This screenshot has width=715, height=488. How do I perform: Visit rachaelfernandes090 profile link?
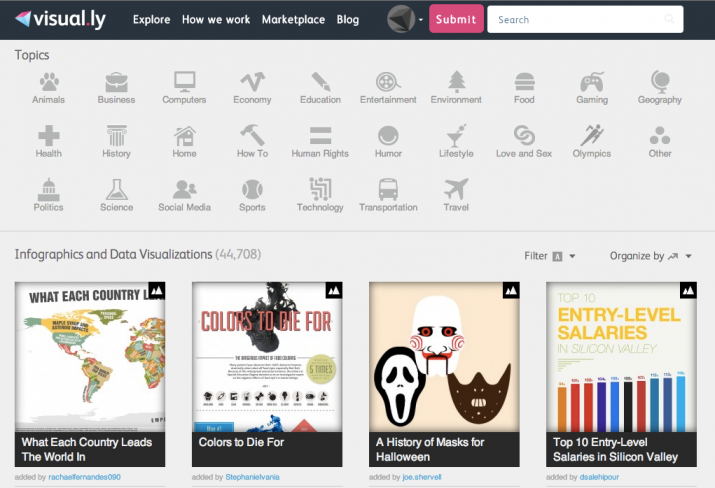pyautogui.click(x=84, y=477)
